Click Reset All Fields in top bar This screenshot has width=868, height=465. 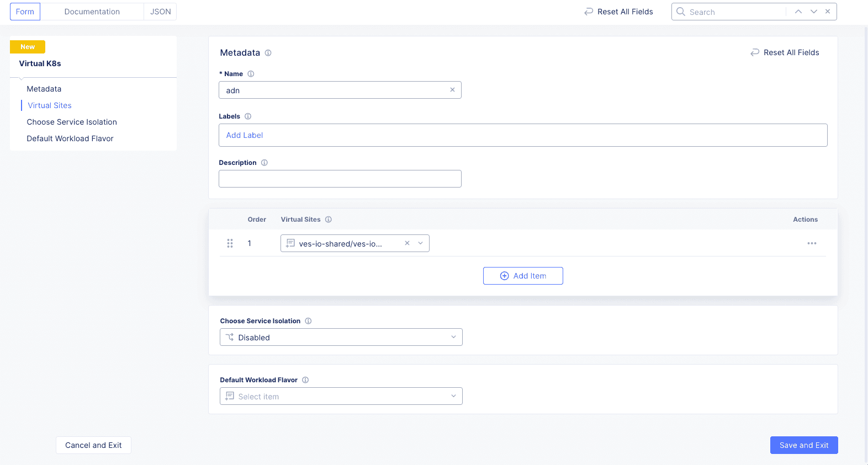(x=618, y=12)
